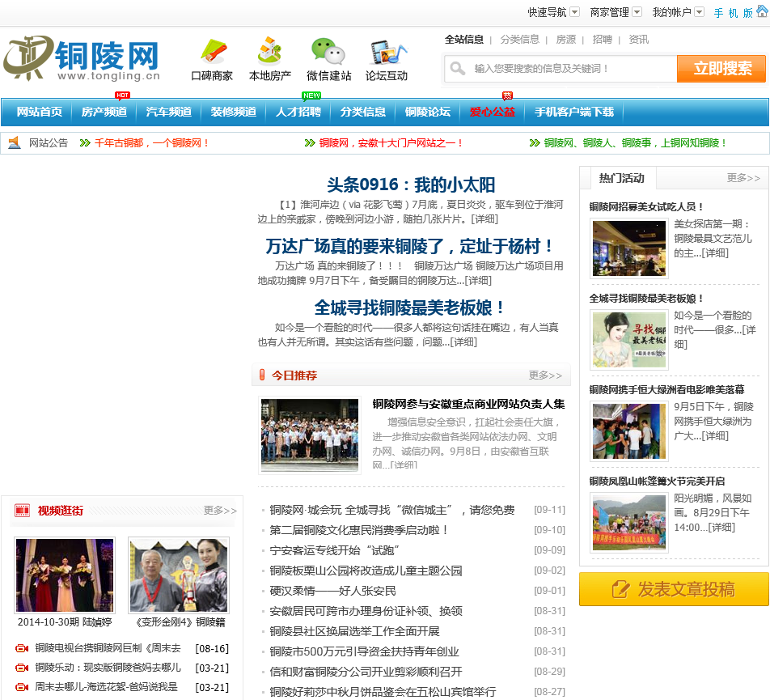This screenshot has height=700, width=770.
Task: Click camera icon beside 铜陵电视台携铜陵网巨制
Action: click(x=22, y=648)
